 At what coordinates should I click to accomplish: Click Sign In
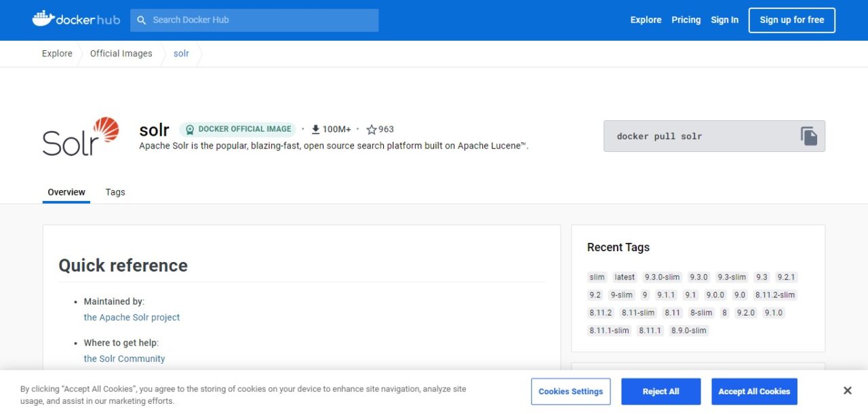point(724,20)
